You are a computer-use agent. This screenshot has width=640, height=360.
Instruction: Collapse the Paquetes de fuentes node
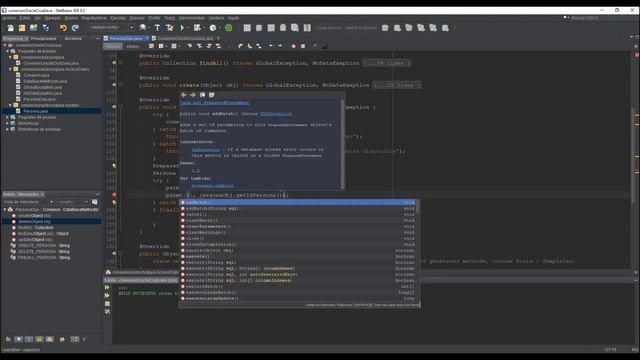pyautogui.click(x=7, y=51)
